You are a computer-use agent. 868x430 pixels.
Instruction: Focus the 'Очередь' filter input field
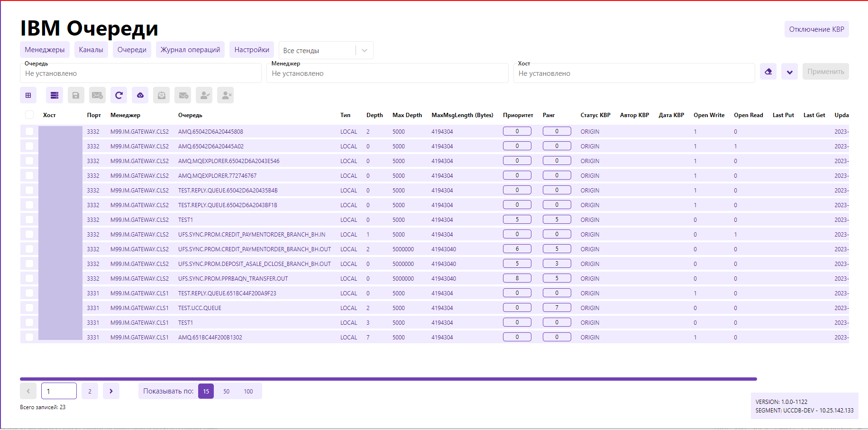tap(141, 73)
